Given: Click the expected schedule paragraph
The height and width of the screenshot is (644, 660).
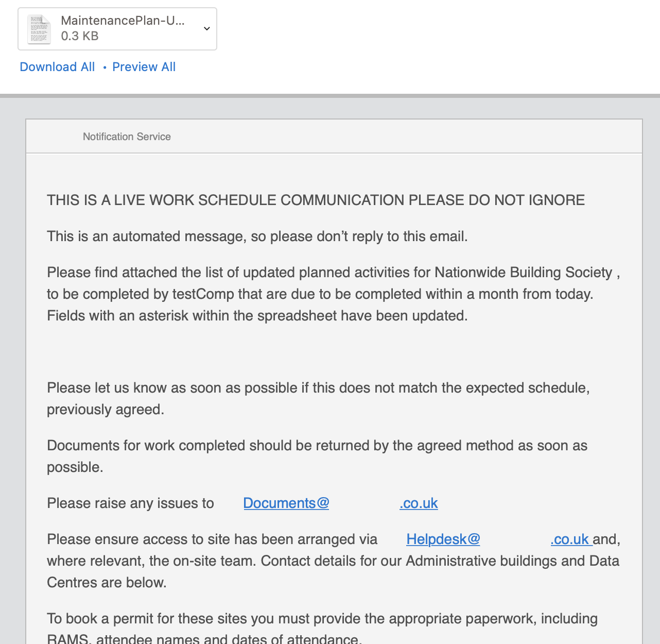Looking at the screenshot, I should (x=318, y=399).
